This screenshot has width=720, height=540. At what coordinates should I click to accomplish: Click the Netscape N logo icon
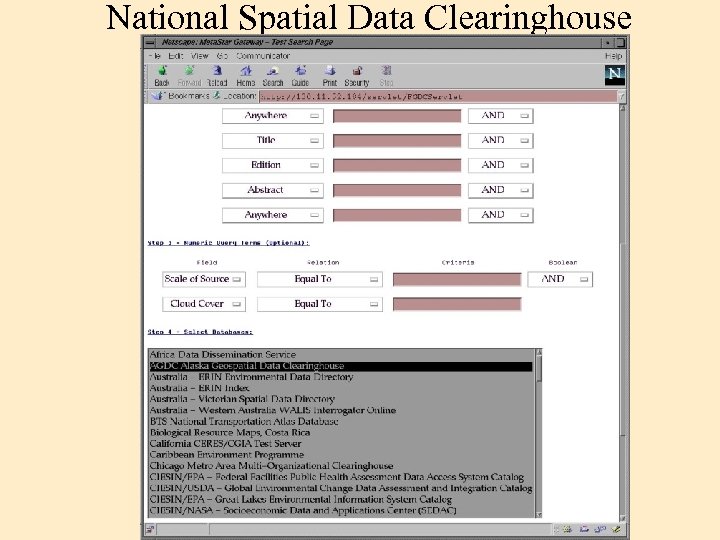click(x=614, y=75)
